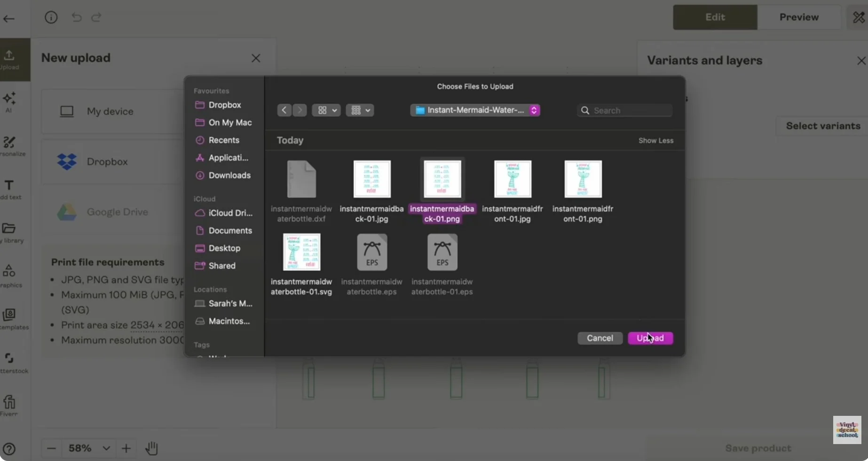Image resolution: width=868 pixels, height=461 pixels.
Task: Click the tools icon at top right
Action: pyautogui.click(x=859, y=17)
